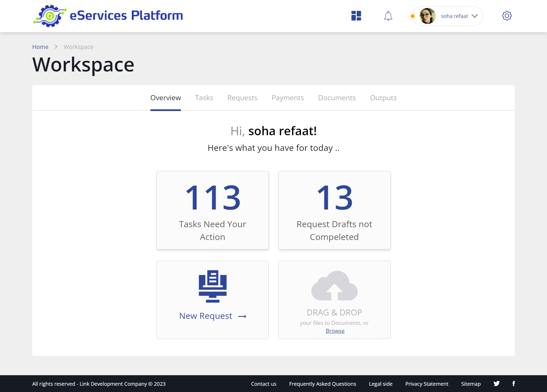Open the notifications bell

click(388, 16)
